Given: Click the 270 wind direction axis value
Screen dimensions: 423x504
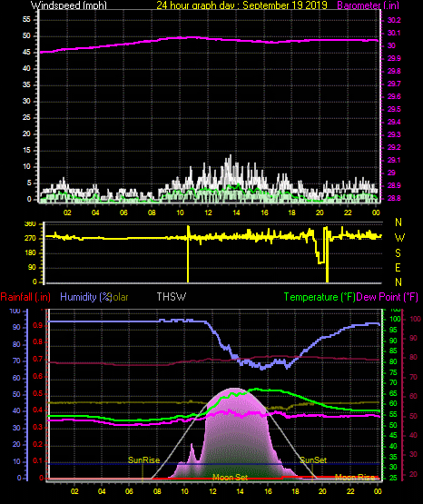Looking at the screenshot, I should [30, 239].
